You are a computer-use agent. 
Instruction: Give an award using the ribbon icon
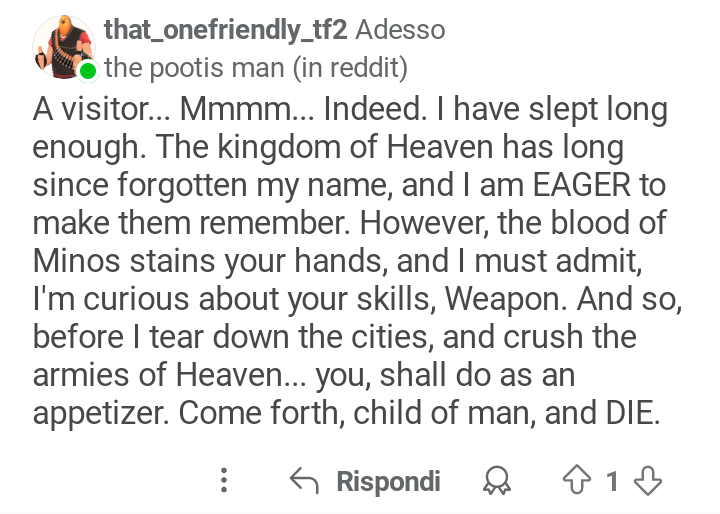point(496,480)
